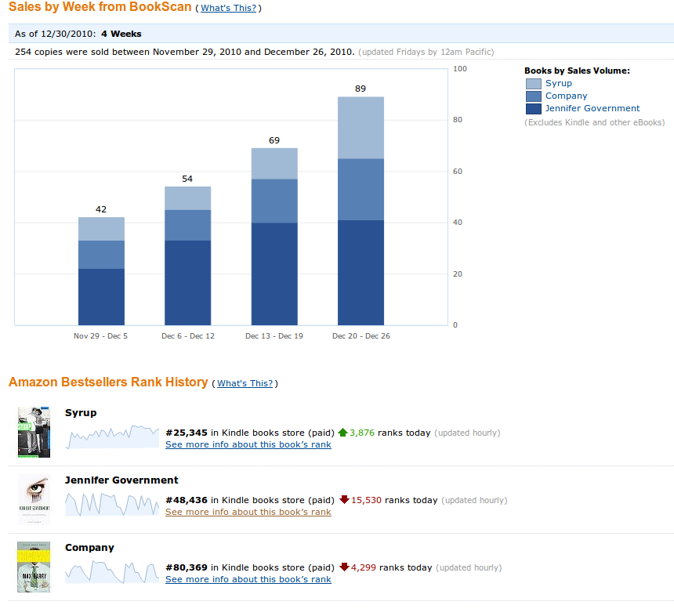Viewport: 674px width, 616px height.
Task: Click the '42' bar total label
Action: 100,209
